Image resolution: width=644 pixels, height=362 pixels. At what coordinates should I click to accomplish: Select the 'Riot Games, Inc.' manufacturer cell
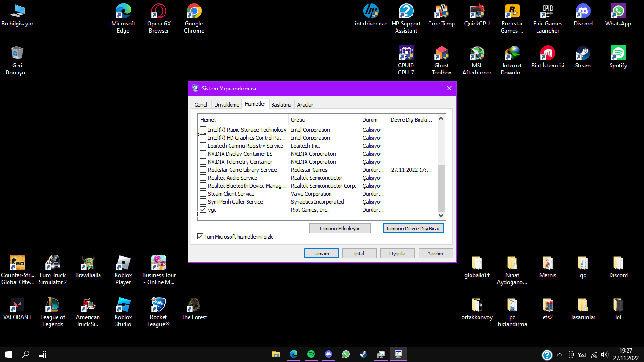(x=310, y=210)
